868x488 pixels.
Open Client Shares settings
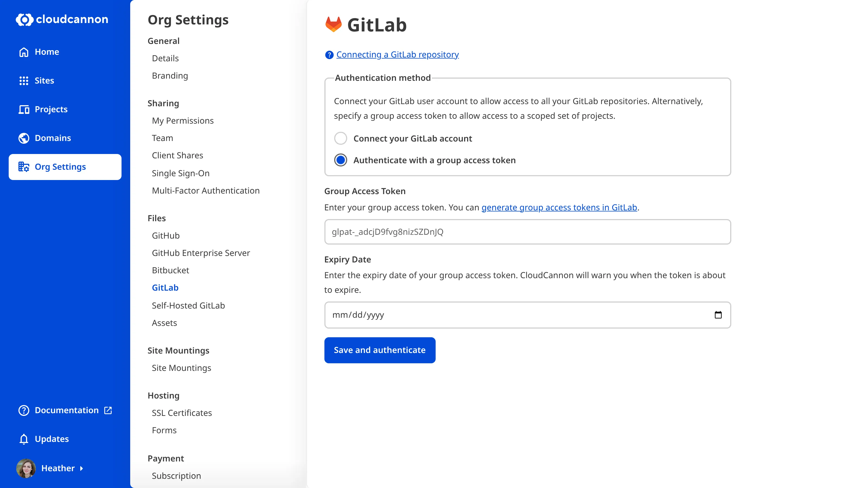point(177,155)
